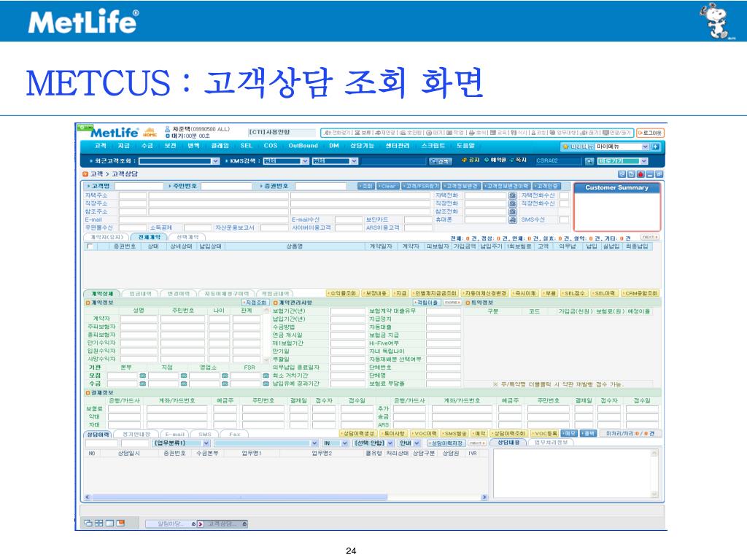Click the 로그아웃 logout button
747x560 pixels.
pos(650,133)
